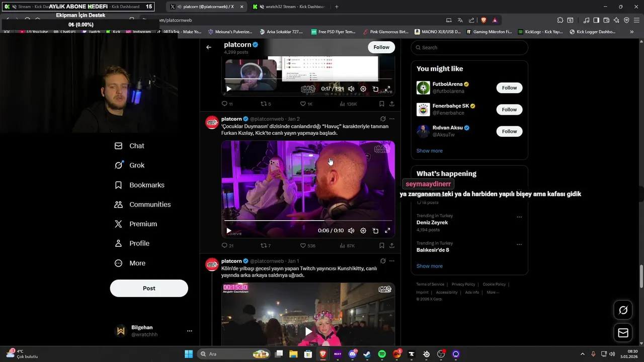Open Discord from the taskbar

click(352, 354)
